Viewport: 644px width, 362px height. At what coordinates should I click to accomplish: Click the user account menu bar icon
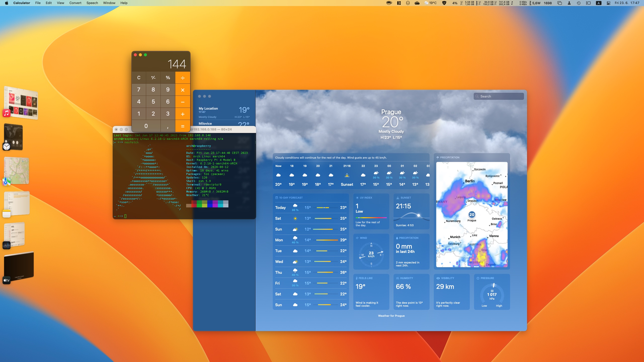click(569, 3)
